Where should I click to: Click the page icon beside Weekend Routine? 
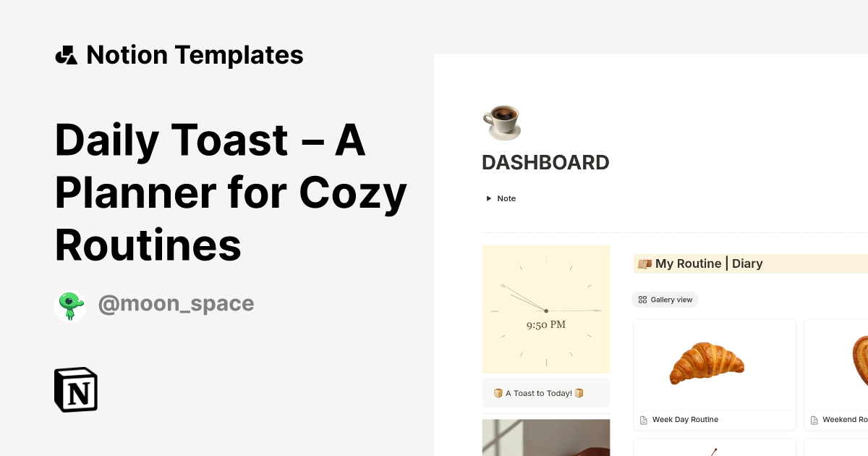click(x=814, y=419)
